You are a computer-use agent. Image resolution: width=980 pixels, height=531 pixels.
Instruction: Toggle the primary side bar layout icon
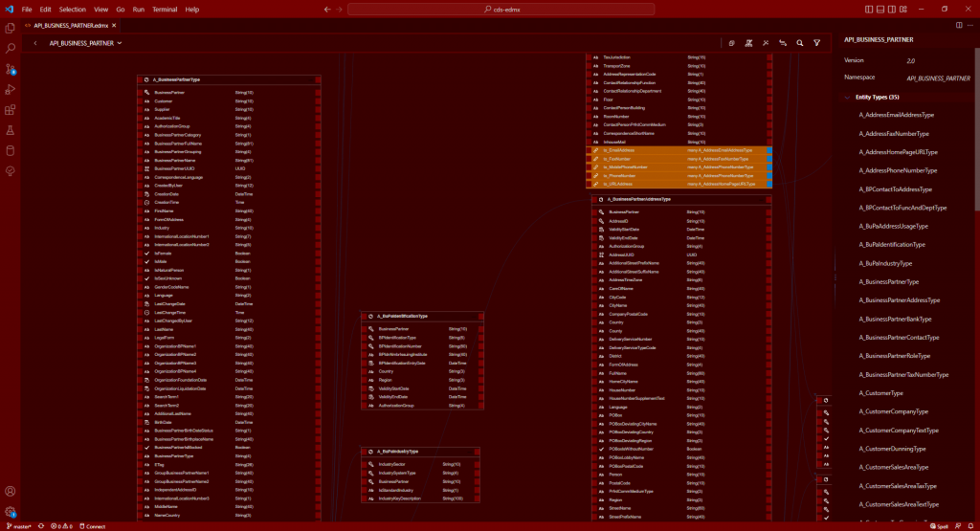pyautogui.click(x=869, y=10)
